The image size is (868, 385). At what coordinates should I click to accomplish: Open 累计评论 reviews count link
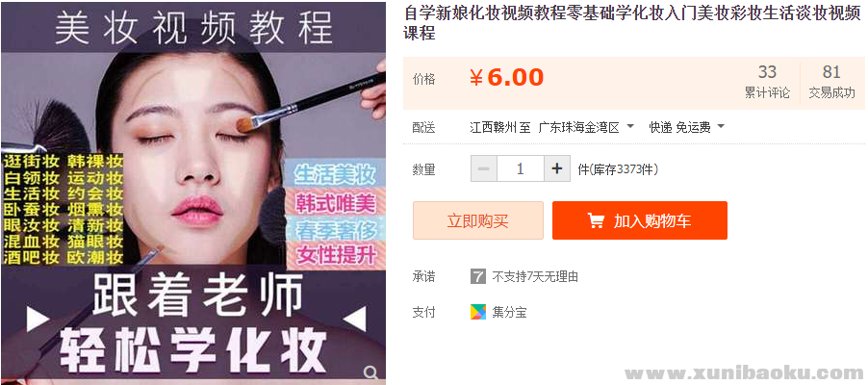pyautogui.click(x=767, y=82)
